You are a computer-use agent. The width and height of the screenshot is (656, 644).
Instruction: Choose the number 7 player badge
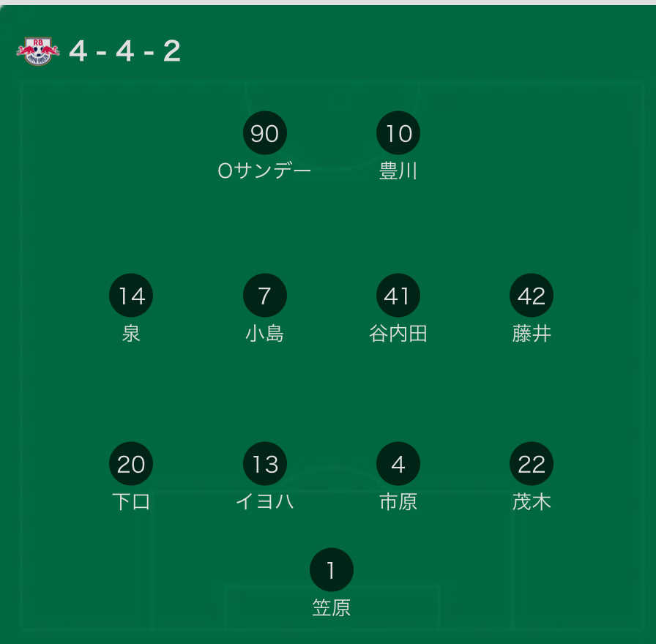(264, 296)
